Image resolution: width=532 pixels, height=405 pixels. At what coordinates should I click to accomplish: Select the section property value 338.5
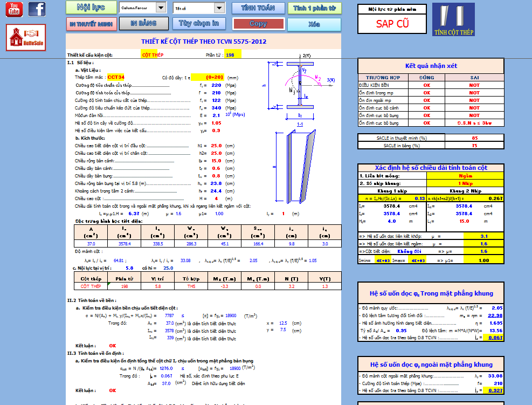(x=158, y=244)
